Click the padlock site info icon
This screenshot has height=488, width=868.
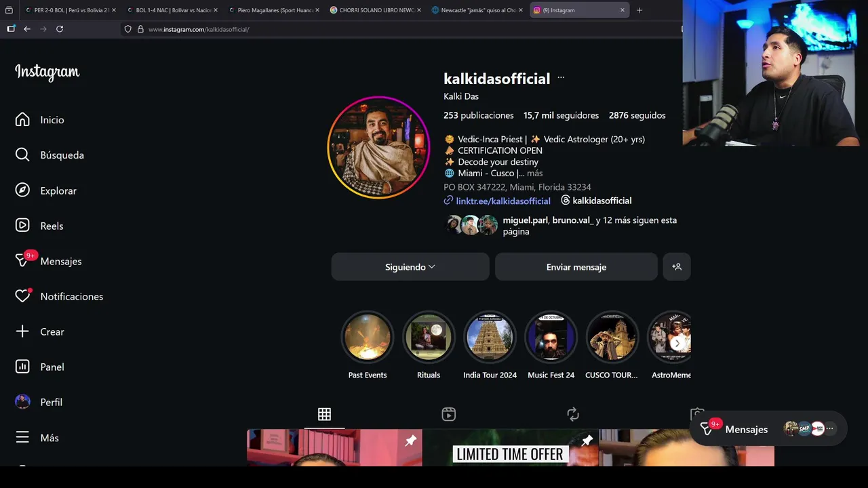pyautogui.click(x=140, y=29)
